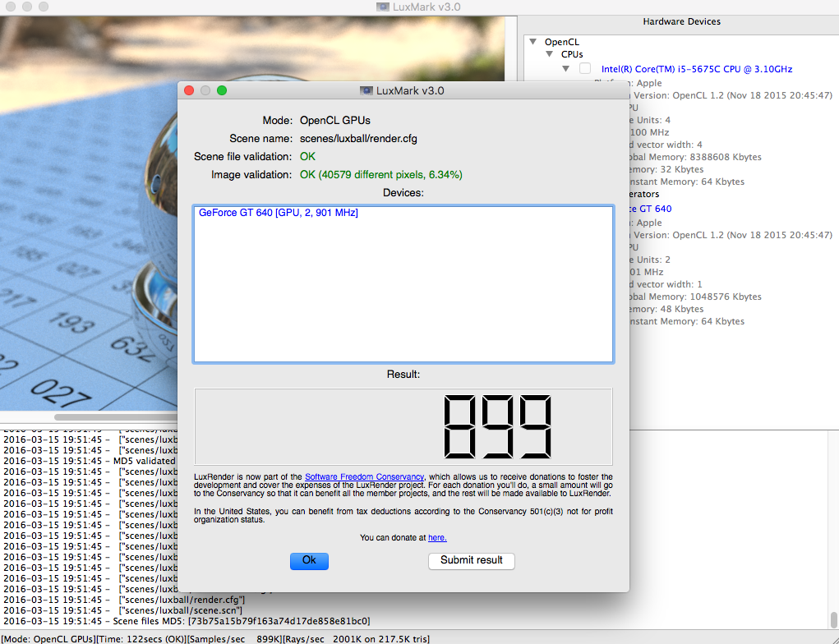The width and height of the screenshot is (839, 644).
Task: Click the LuxMark icon in main window title
Action: point(383,7)
